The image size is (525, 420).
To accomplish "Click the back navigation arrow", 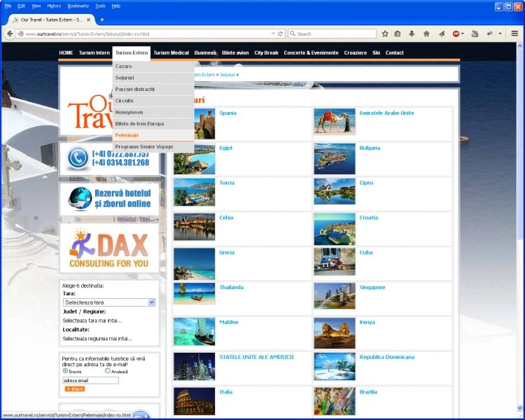I will point(10,34).
